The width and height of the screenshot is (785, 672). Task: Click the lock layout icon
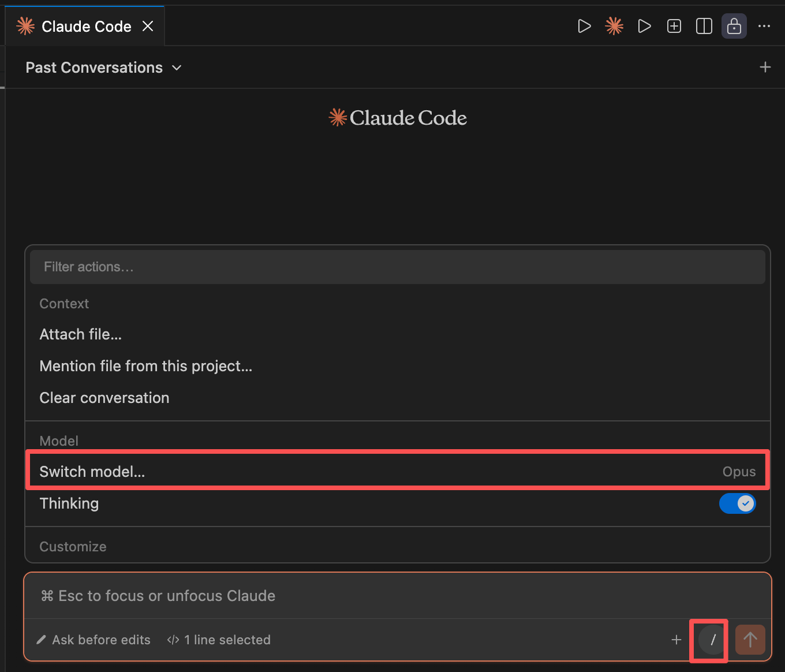pos(734,25)
